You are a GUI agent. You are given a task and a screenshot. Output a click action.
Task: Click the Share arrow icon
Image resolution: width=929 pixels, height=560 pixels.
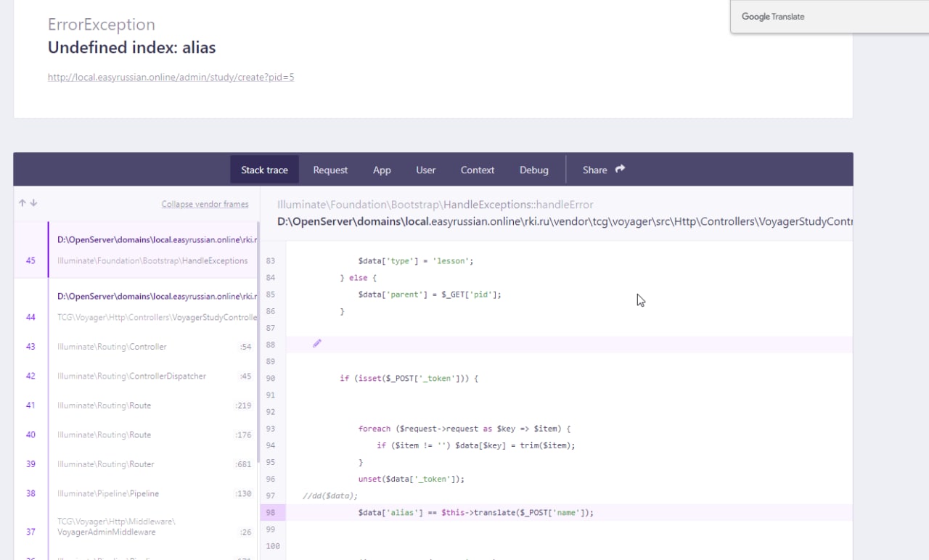(x=620, y=169)
